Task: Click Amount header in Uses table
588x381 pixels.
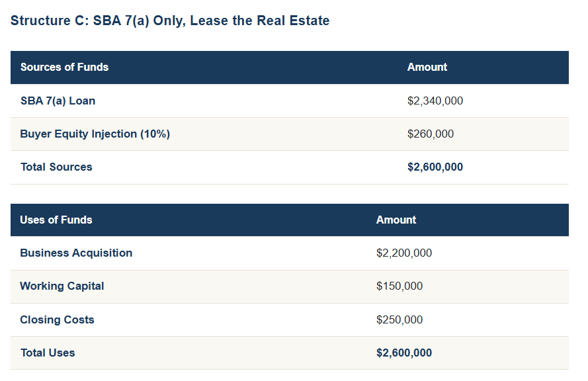Action: tap(396, 220)
